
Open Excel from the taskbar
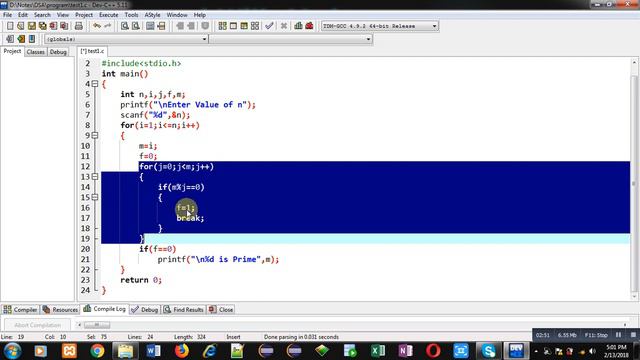click(x=378, y=351)
